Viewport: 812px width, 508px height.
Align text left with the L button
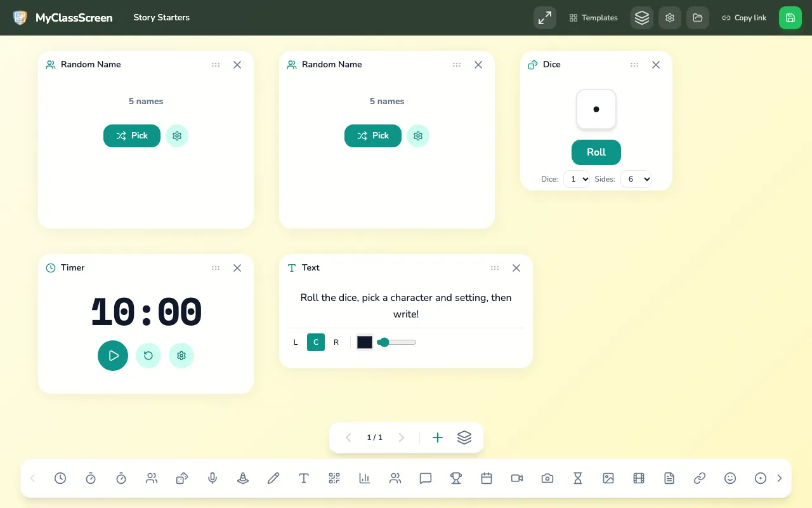(296, 342)
